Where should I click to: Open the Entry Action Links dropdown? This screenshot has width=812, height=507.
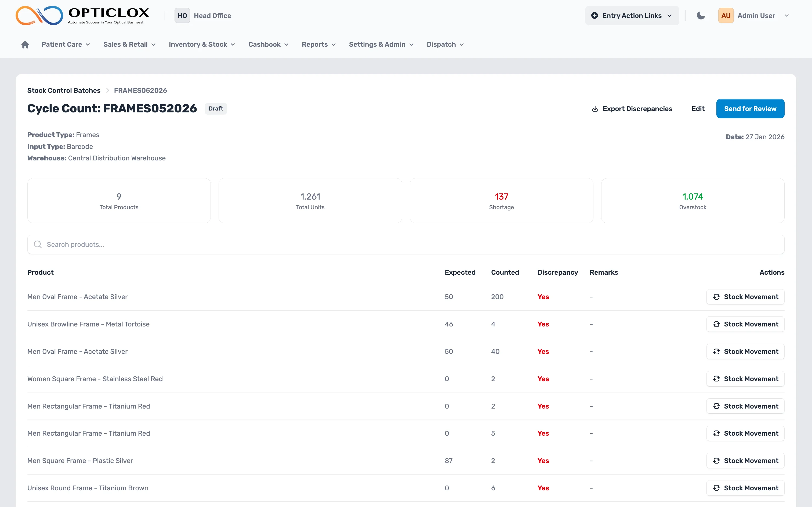coord(632,16)
